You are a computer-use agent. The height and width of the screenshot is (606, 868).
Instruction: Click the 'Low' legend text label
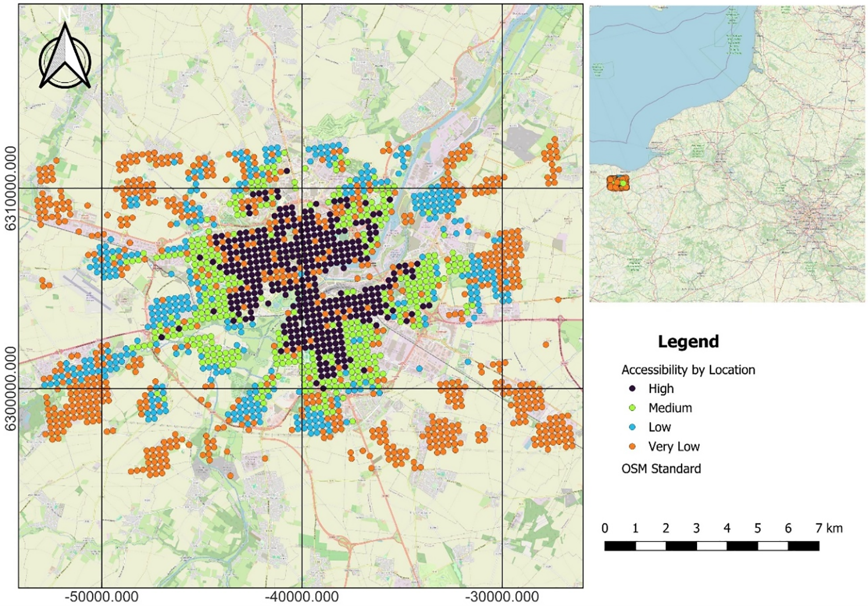pyautogui.click(x=660, y=427)
